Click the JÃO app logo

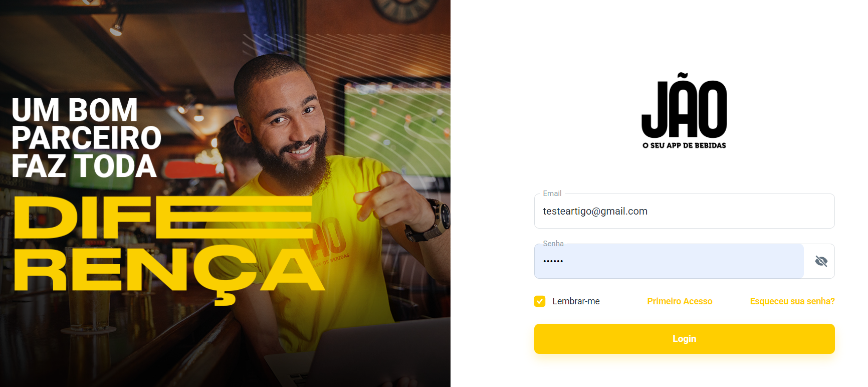pos(684,111)
